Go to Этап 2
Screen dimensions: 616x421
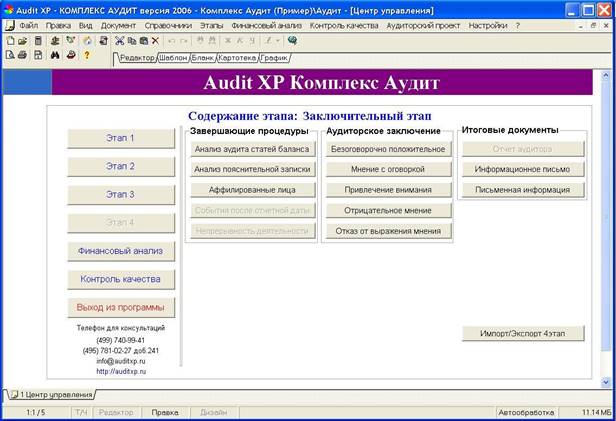pyautogui.click(x=121, y=167)
